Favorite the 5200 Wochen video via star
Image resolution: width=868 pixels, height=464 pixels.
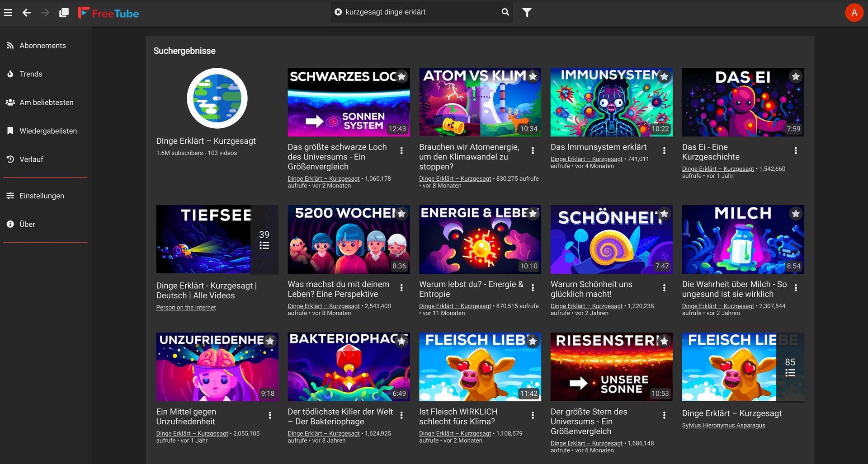pyautogui.click(x=401, y=214)
